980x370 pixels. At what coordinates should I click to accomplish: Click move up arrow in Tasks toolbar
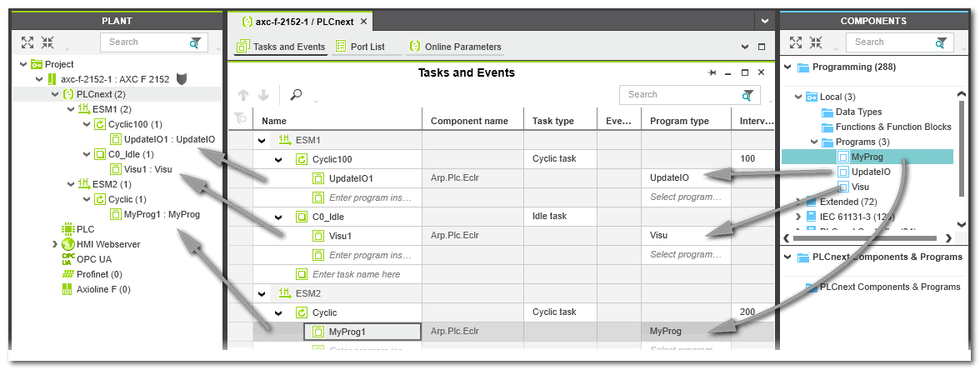(243, 95)
